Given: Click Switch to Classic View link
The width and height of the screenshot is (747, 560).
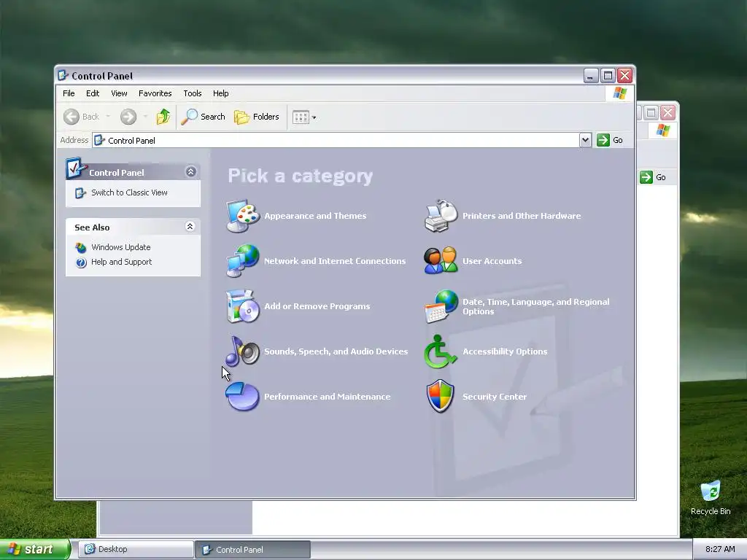Looking at the screenshot, I should pyautogui.click(x=129, y=192).
